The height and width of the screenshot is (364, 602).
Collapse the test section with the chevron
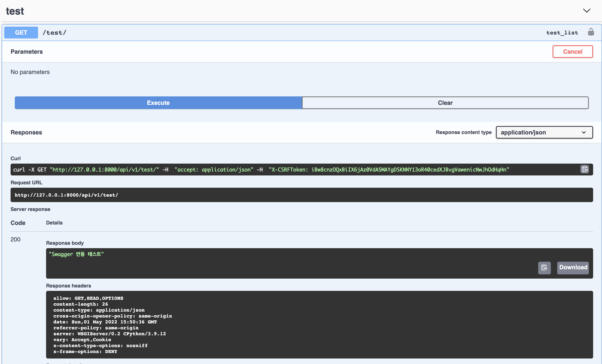[x=586, y=11]
